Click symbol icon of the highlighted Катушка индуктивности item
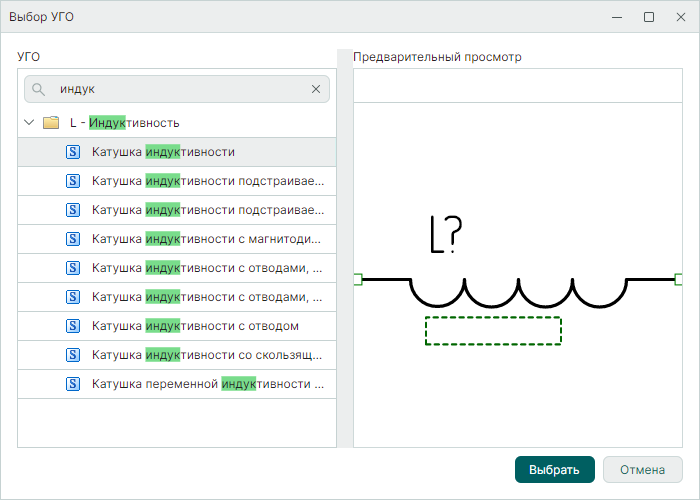The image size is (700, 500). tap(72, 152)
